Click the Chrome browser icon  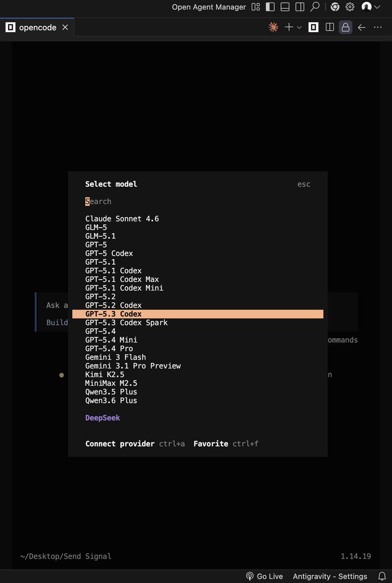pyautogui.click(x=335, y=7)
